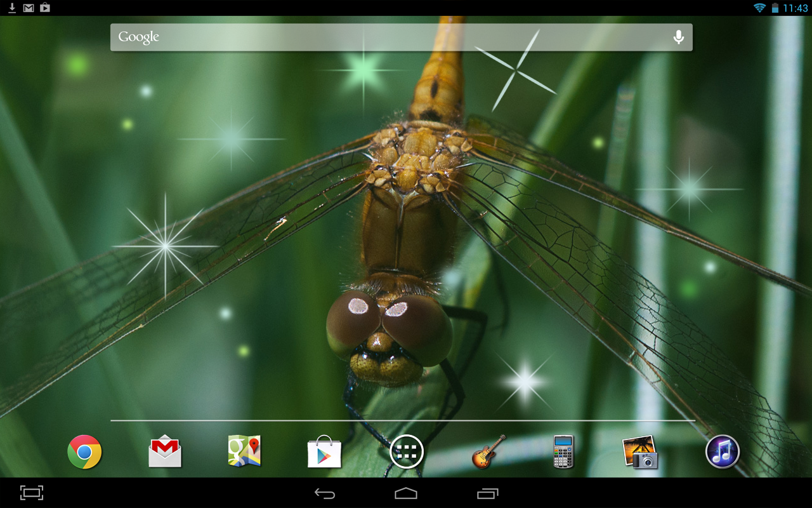
Task: Tap the battery status icon
Action: 775,8
